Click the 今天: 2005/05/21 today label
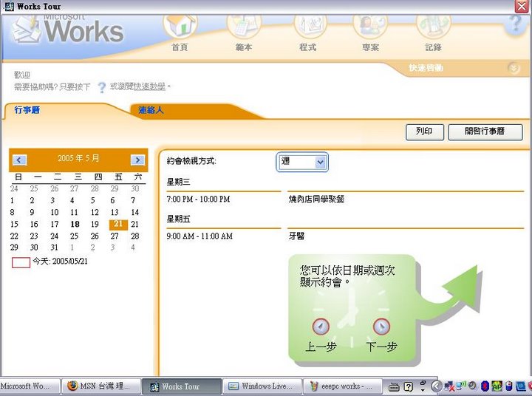This screenshot has width=532, height=396. tap(60, 262)
